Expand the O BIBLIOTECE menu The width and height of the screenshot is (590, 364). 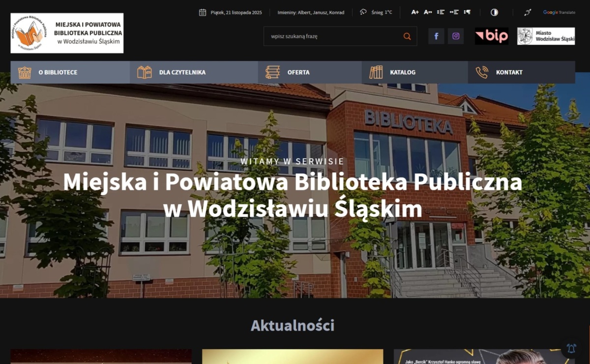(x=59, y=72)
